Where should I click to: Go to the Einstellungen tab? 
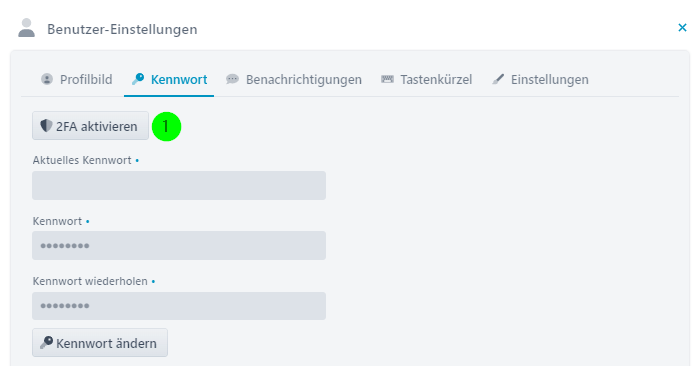pos(540,79)
